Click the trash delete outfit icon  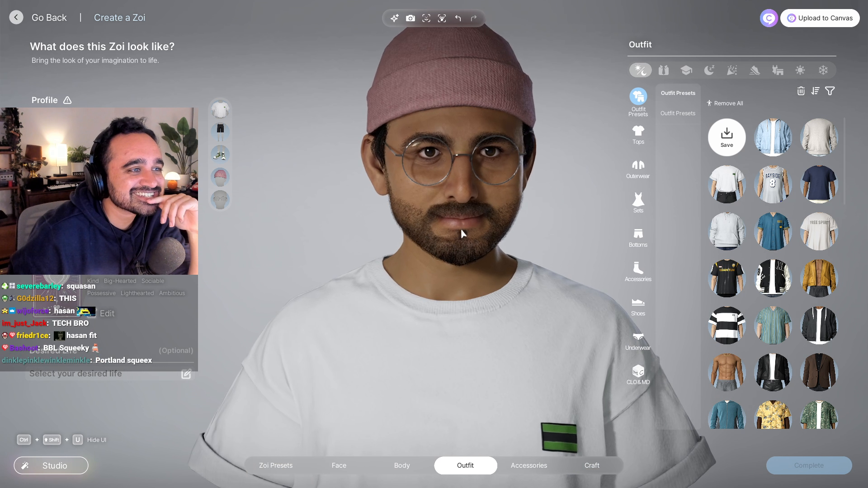(x=801, y=91)
